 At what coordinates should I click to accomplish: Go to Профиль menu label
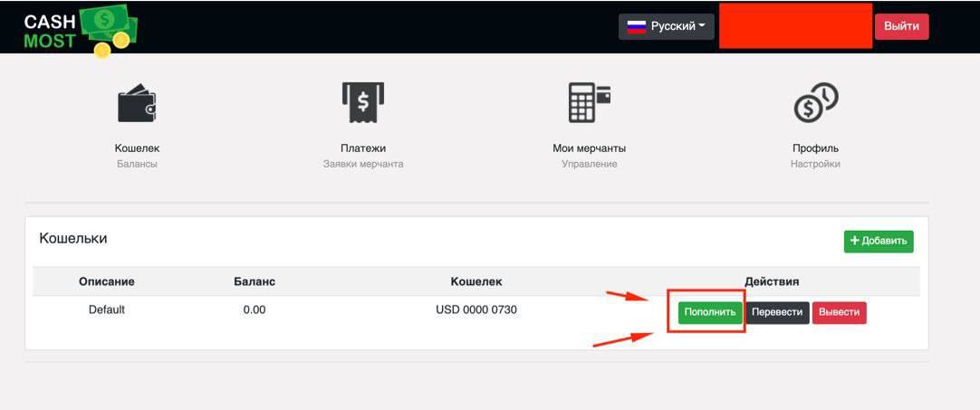pos(816,148)
